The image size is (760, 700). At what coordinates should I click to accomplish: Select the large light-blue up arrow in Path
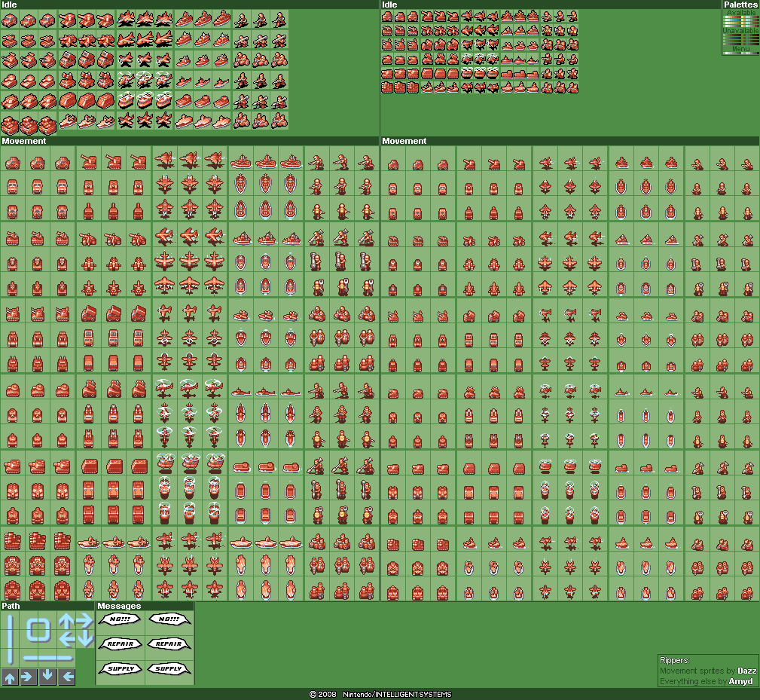click(x=66, y=621)
